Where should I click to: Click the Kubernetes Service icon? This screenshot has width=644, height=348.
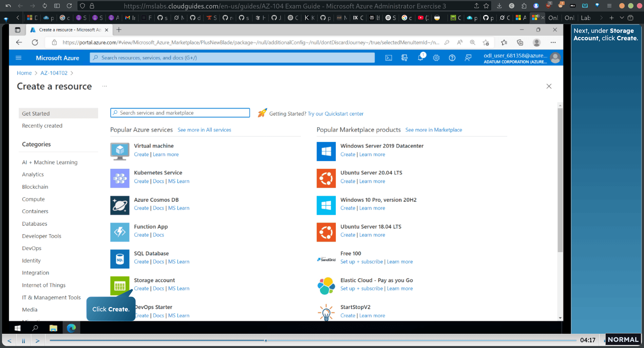[x=120, y=178]
